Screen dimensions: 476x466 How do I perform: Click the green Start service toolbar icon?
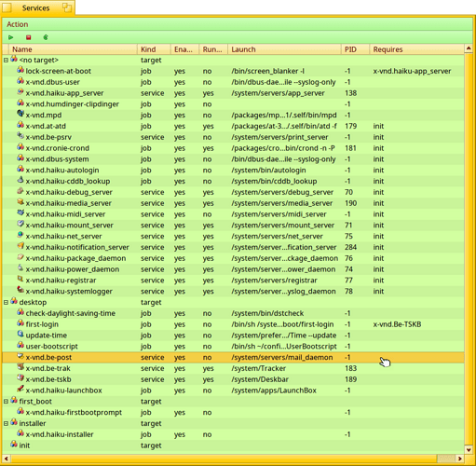(x=11, y=37)
